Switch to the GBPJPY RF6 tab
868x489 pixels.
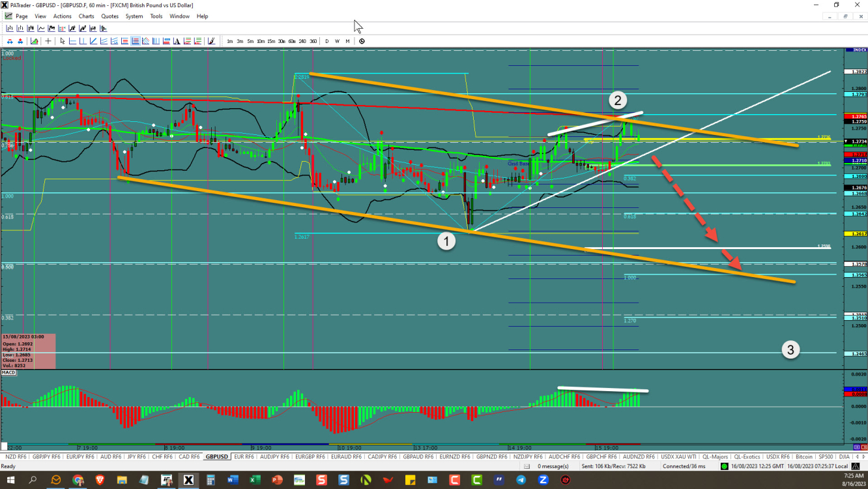[46, 456]
